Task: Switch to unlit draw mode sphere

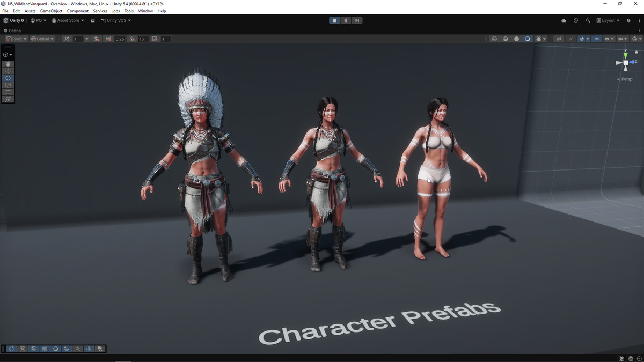Action: [x=517, y=39]
